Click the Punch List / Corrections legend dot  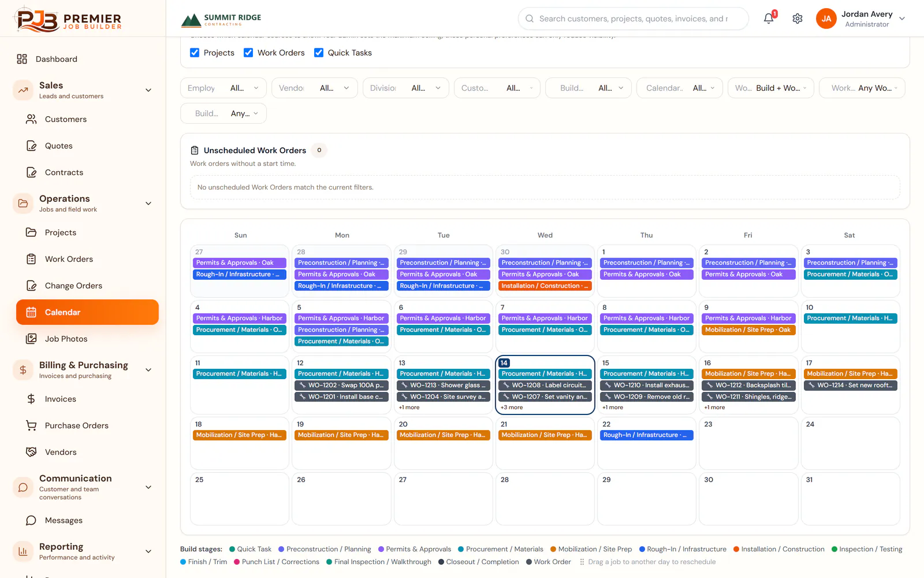pyautogui.click(x=237, y=562)
